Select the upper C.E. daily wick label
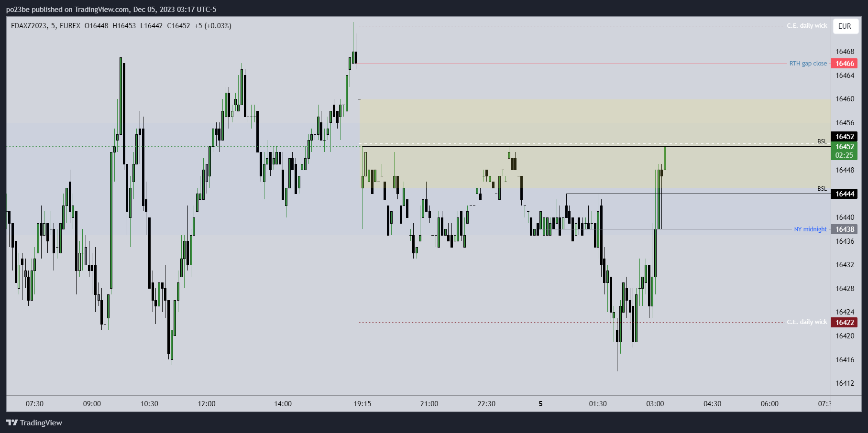This screenshot has width=868, height=433. (807, 26)
